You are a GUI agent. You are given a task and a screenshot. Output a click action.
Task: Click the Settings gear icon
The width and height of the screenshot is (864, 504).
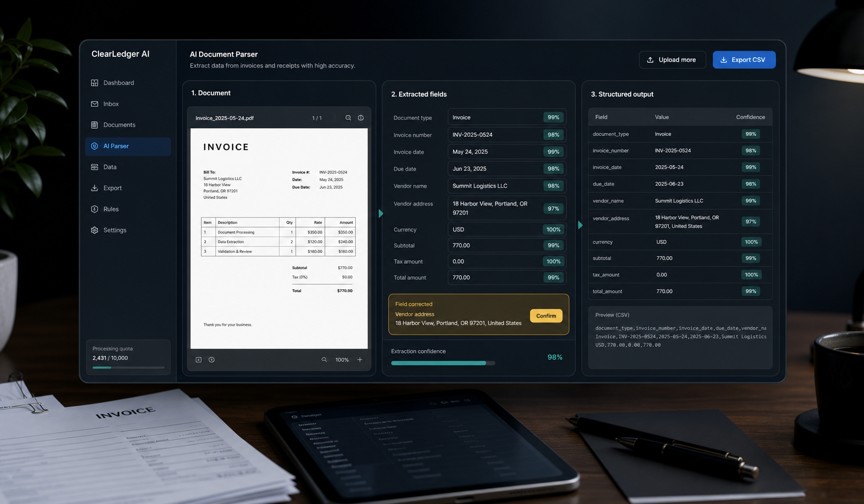95,230
